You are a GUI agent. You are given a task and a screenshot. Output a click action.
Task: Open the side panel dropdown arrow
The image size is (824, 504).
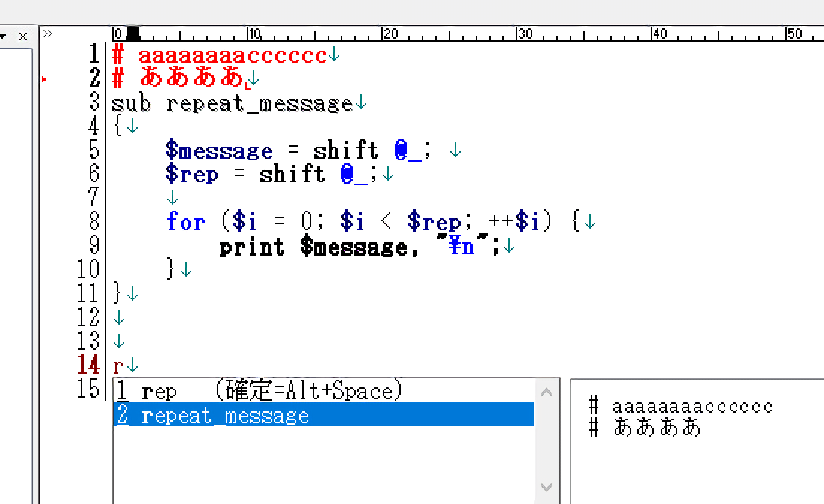pyautogui.click(x=4, y=36)
